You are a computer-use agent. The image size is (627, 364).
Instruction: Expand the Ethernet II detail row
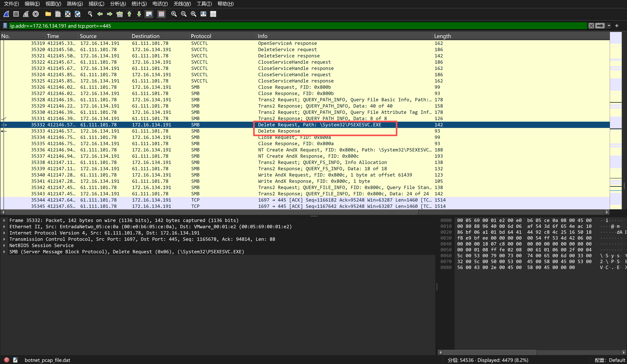click(x=4, y=227)
